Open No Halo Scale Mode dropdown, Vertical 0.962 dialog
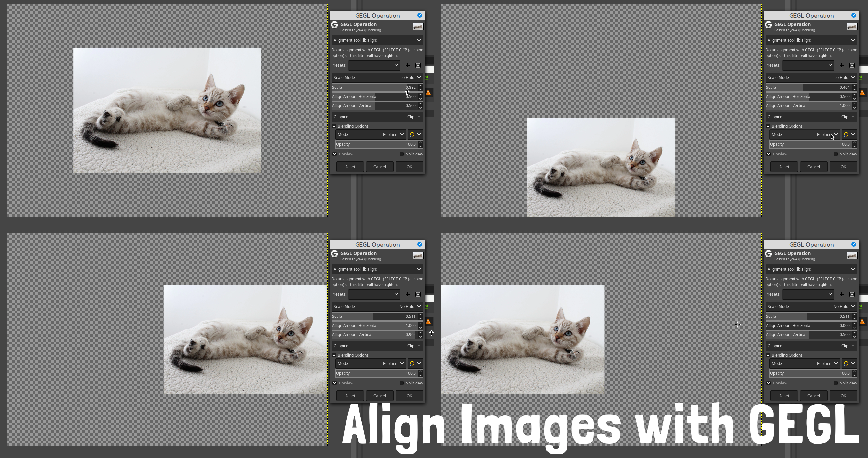868x458 pixels. (x=377, y=306)
